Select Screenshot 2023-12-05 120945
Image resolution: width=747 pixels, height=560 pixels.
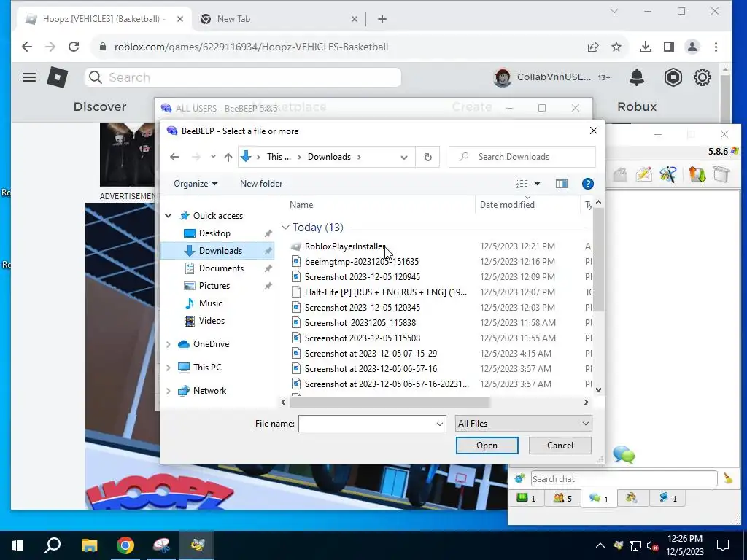(362, 276)
